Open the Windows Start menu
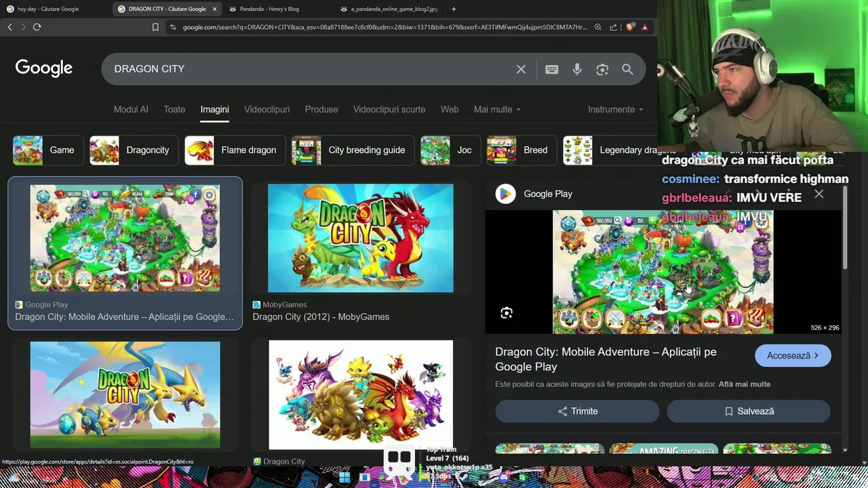 tap(344, 478)
